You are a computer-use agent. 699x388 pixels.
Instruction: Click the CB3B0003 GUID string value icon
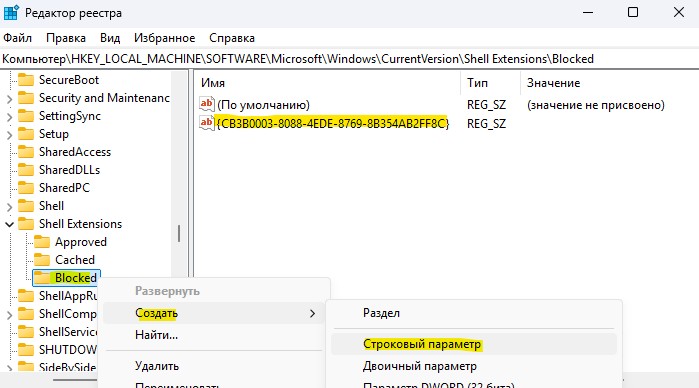[207, 123]
